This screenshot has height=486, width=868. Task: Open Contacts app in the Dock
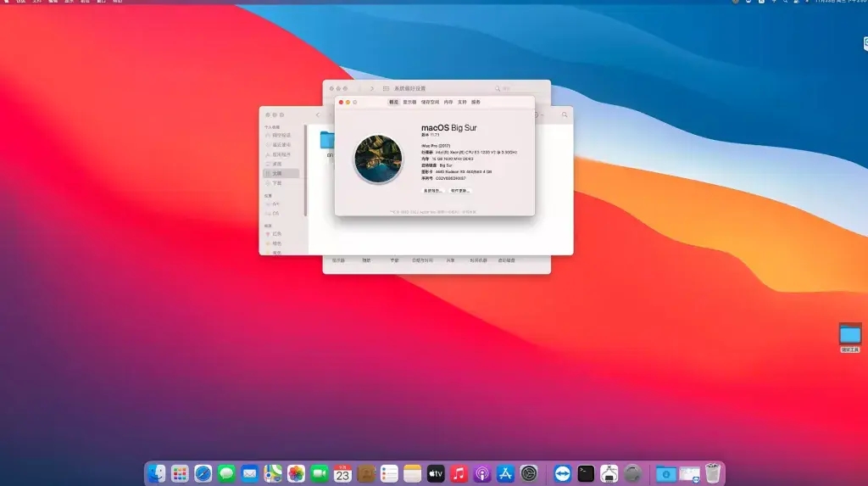pyautogui.click(x=366, y=474)
